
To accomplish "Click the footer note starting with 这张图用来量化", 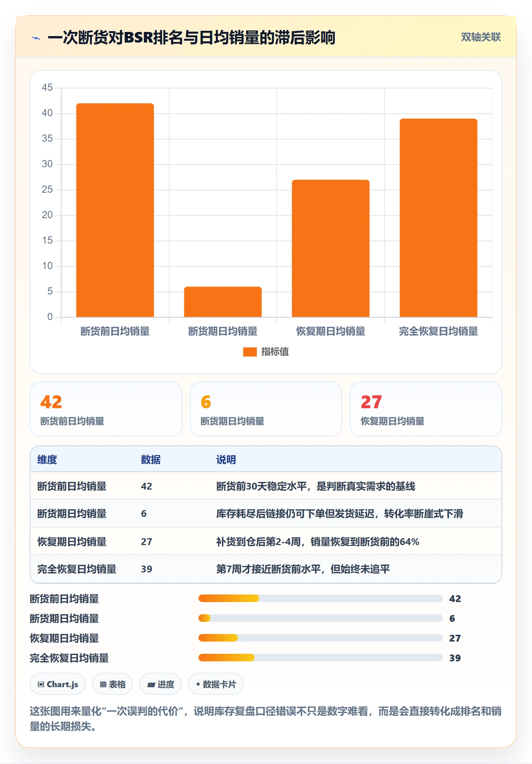I will tap(266, 718).
